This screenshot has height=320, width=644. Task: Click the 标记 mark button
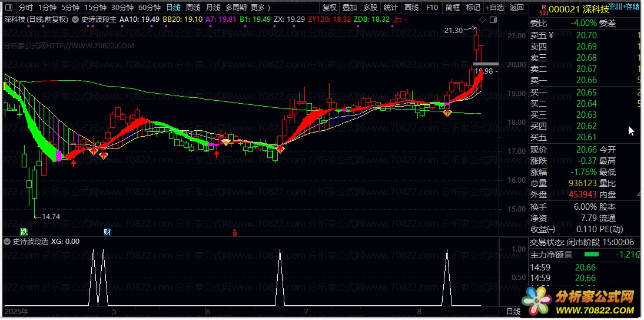473,7
